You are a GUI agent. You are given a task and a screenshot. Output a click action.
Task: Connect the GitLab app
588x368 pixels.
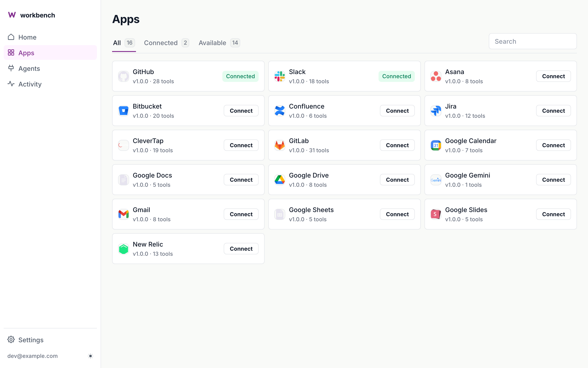397,145
